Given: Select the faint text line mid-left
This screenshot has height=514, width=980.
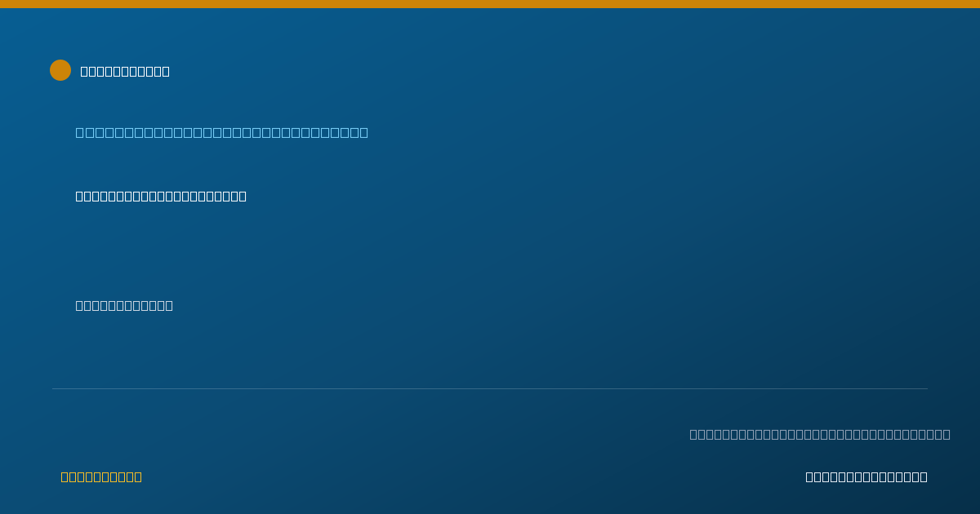Looking at the screenshot, I should pos(124,305).
